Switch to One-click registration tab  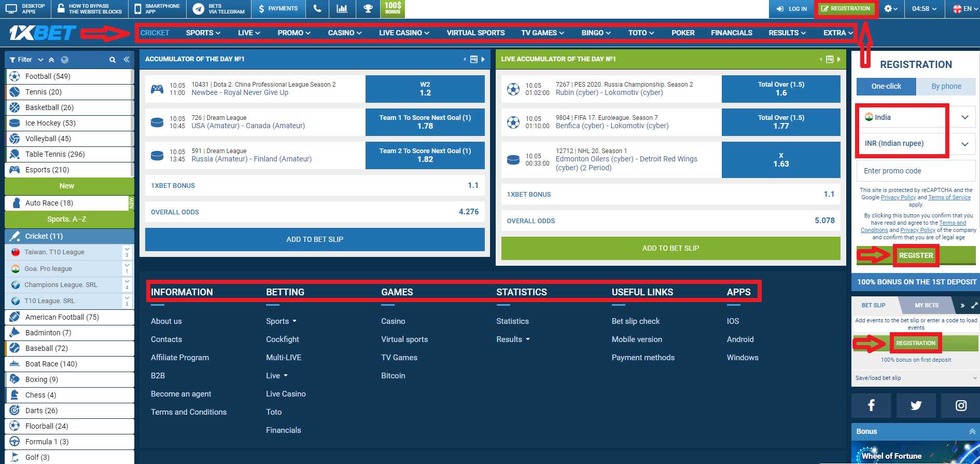coord(886,86)
